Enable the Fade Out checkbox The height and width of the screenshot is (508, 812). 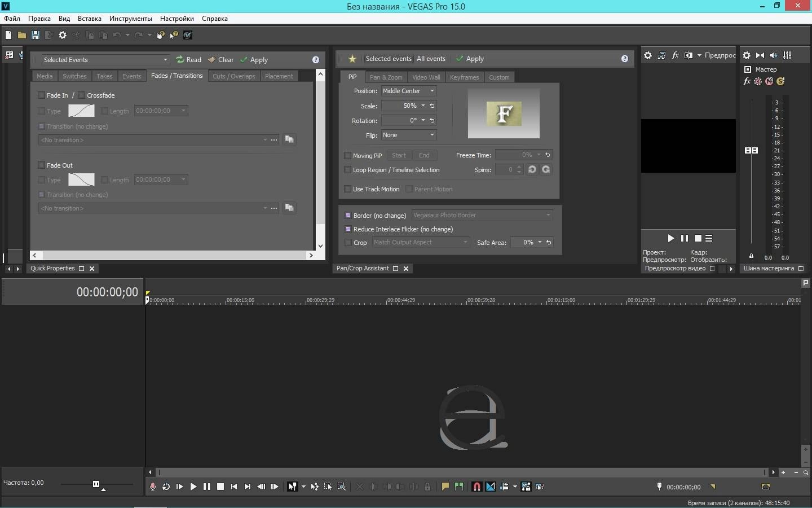pyautogui.click(x=41, y=165)
